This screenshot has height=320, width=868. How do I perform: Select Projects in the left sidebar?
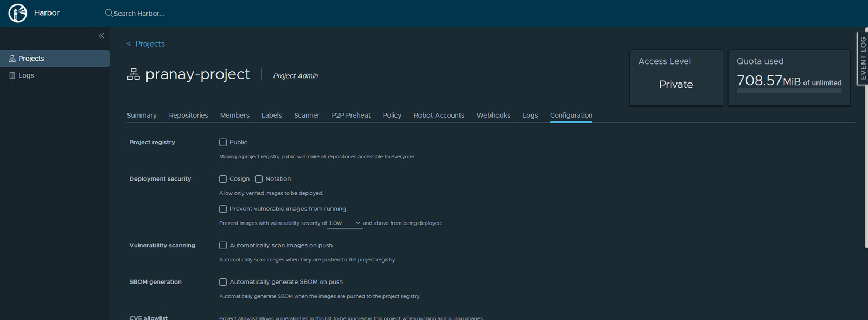pos(55,59)
